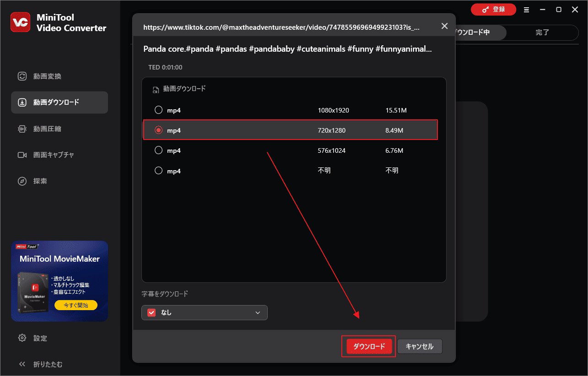Click the 動画変換 convert icon

(22, 76)
